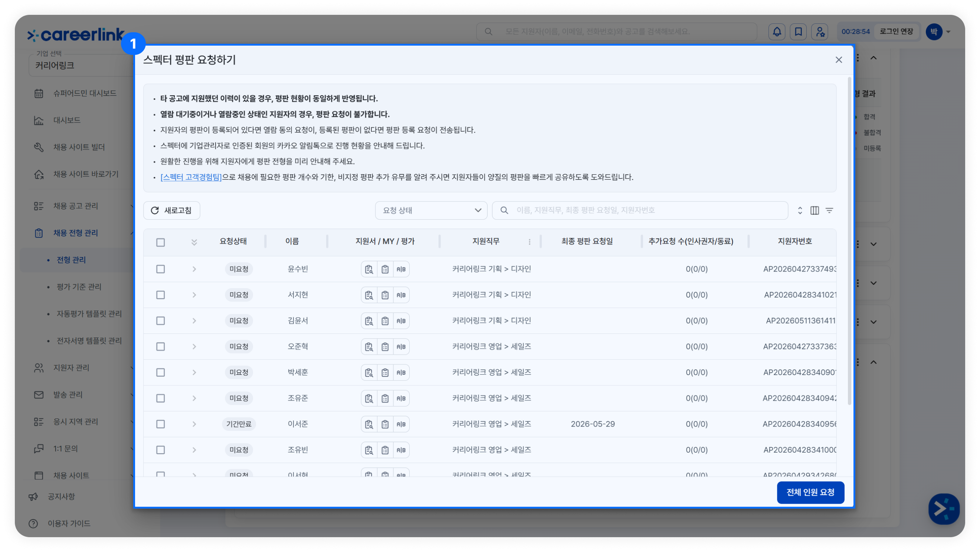Image resolution: width=980 pixels, height=552 pixels.
Task: Expand the row for 이서준
Action: pos(194,424)
